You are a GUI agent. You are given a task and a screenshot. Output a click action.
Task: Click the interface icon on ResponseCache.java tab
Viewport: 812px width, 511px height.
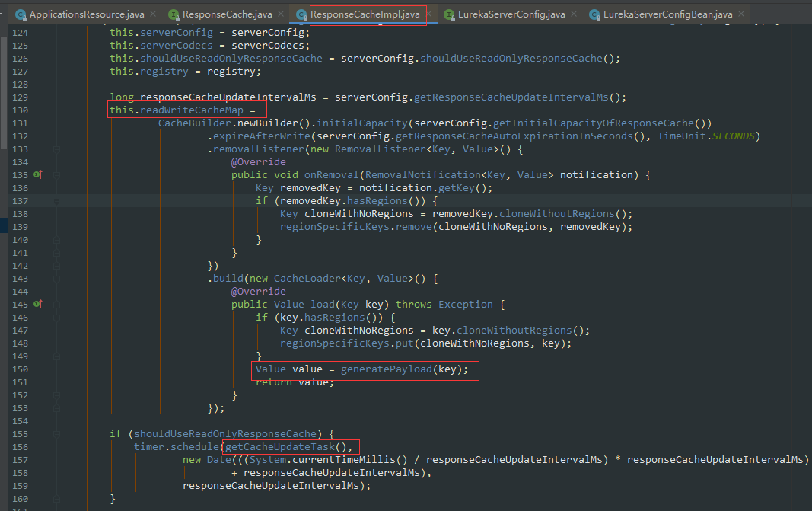(174, 15)
